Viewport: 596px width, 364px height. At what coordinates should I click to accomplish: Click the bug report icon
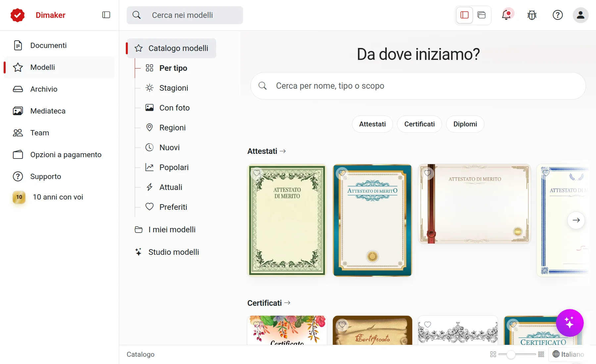[532, 15]
